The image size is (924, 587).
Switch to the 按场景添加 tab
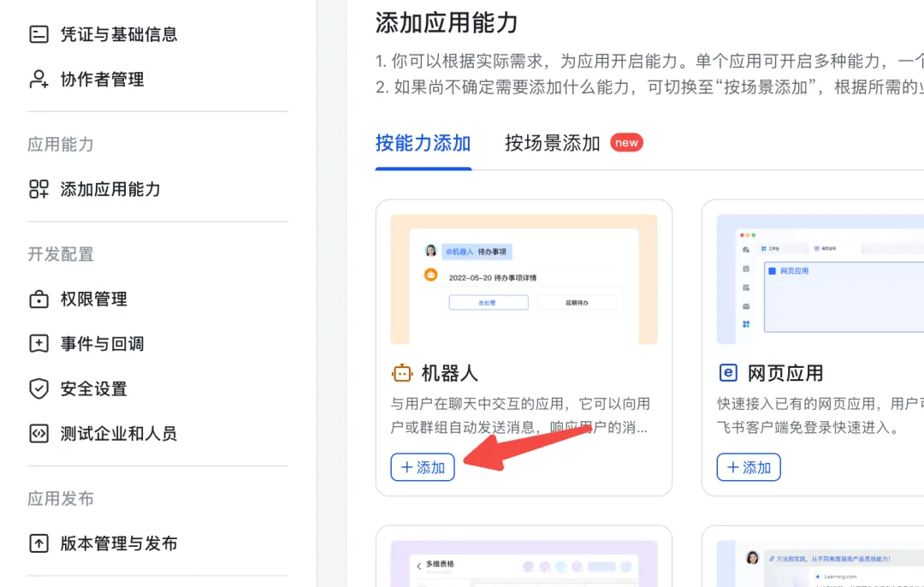(x=552, y=143)
